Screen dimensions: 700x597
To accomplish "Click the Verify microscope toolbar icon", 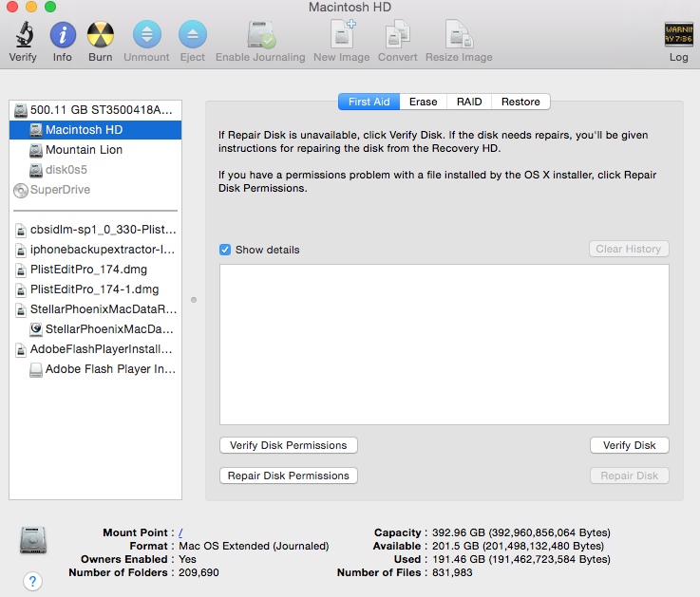I will click(x=23, y=34).
